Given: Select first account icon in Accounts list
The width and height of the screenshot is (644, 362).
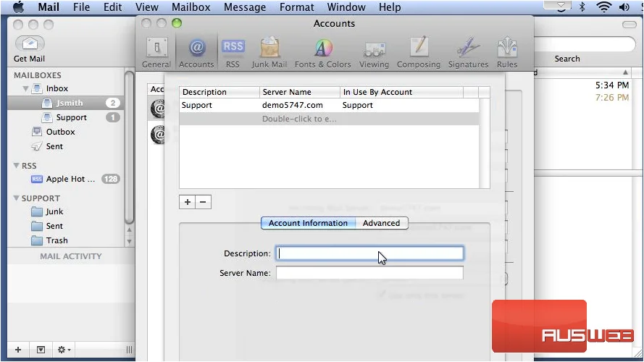Looking at the screenshot, I should [x=158, y=109].
